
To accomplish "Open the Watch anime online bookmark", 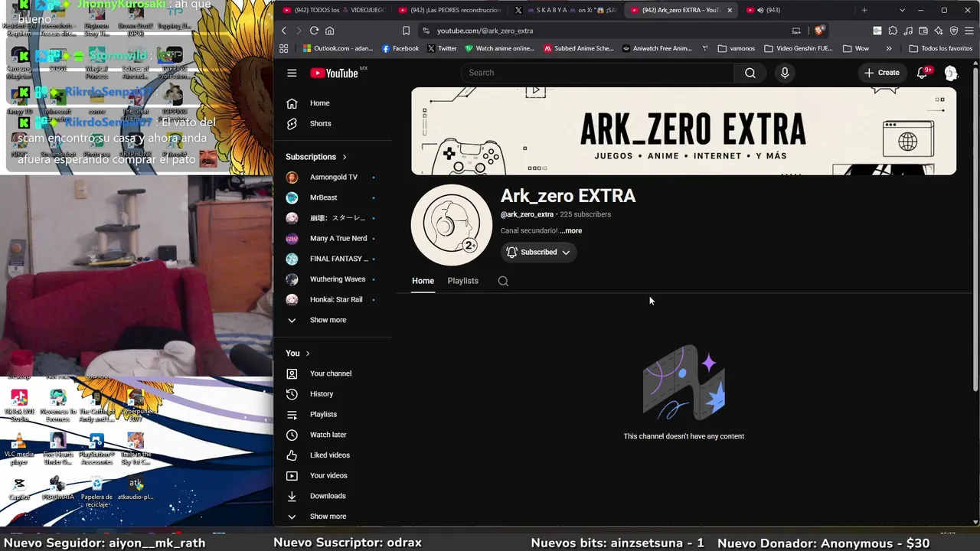I will click(x=500, y=48).
